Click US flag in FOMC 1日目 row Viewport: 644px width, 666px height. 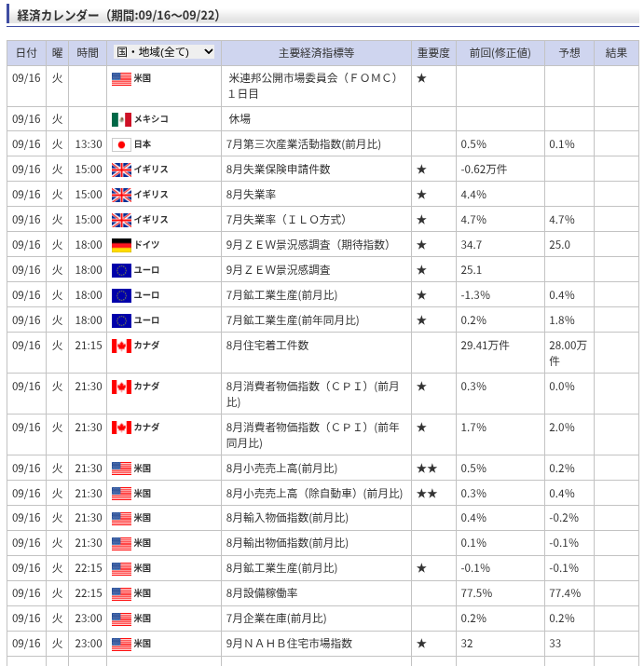(121, 78)
